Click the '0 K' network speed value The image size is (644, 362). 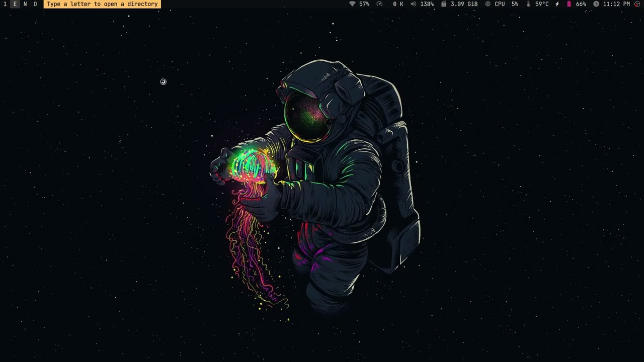[x=398, y=4]
